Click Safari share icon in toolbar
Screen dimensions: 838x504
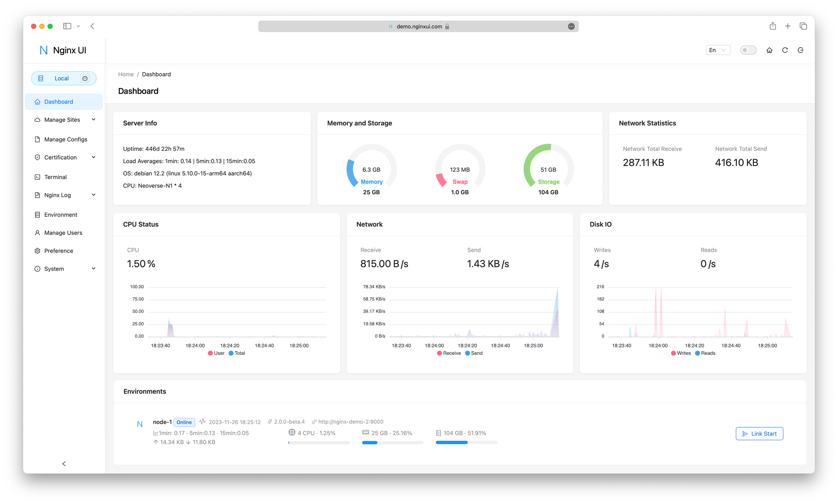tap(772, 26)
